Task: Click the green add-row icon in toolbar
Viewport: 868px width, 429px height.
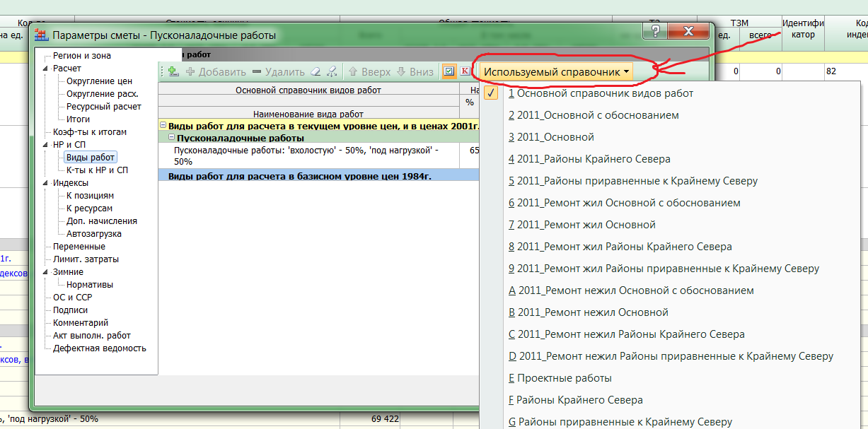Action: (x=173, y=71)
